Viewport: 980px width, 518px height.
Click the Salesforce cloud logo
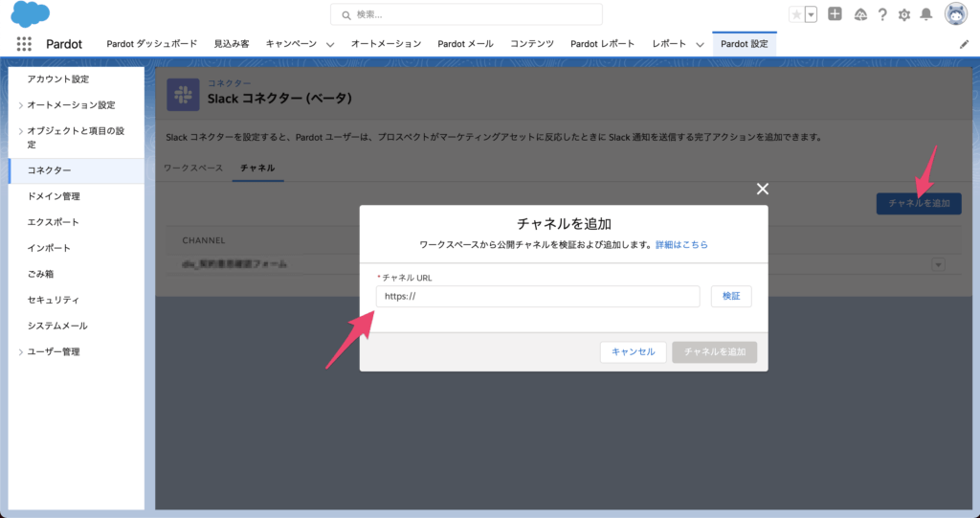coord(31,14)
